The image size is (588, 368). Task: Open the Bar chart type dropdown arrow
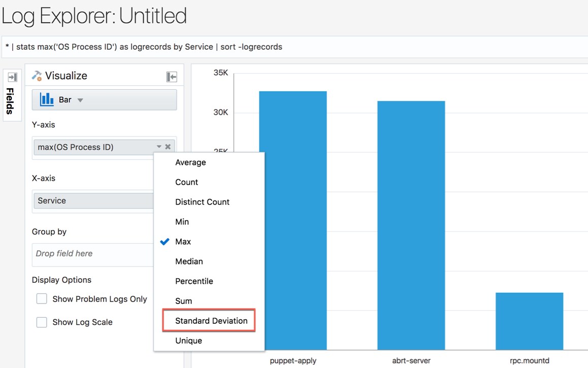(80, 100)
